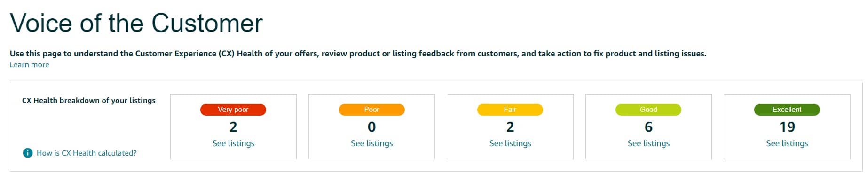Click the count 6 under Good
This screenshot has width=868, height=174.
pos(648,127)
